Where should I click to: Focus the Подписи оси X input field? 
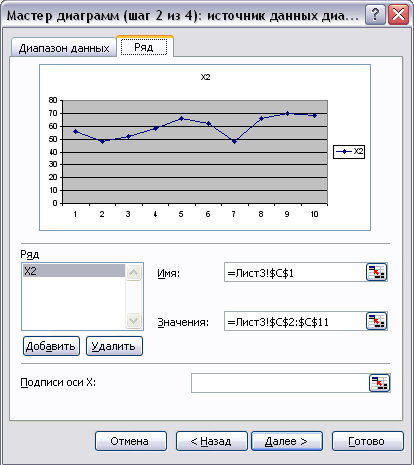pos(280,383)
